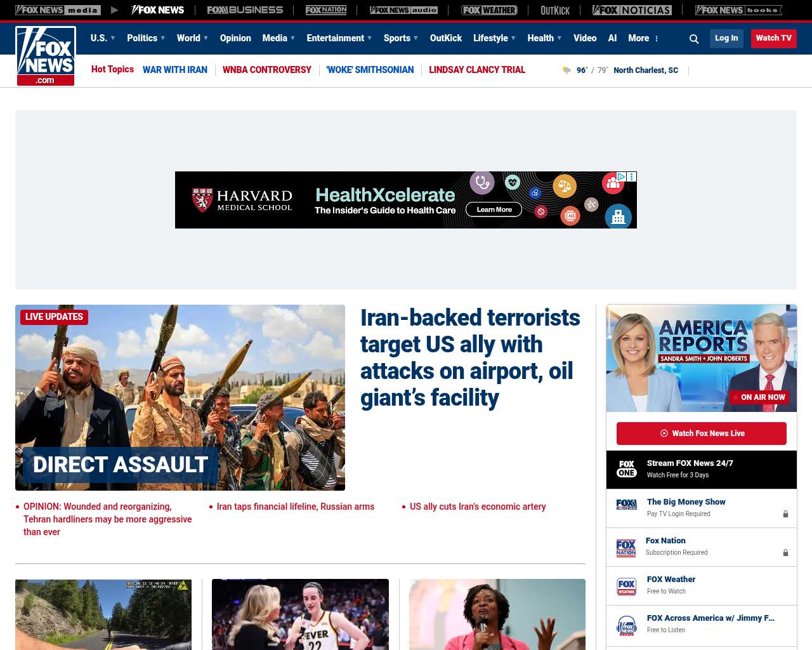Click the Watch TV button
This screenshot has height=650, width=812.
pos(774,38)
